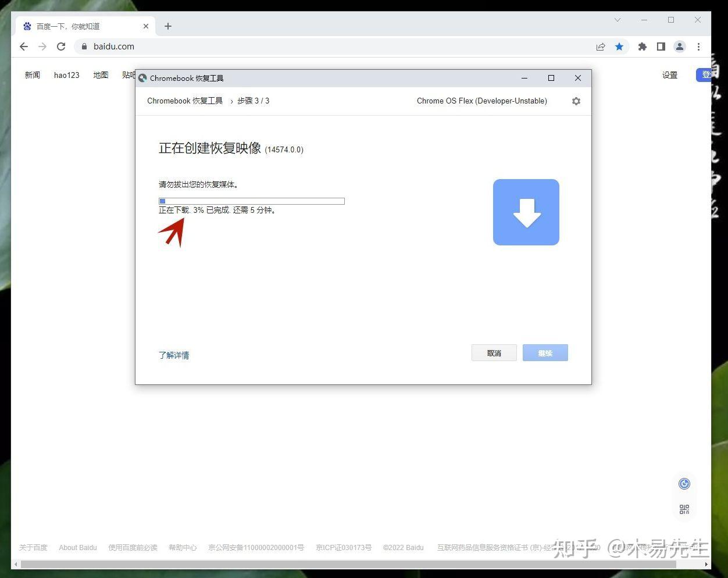Image resolution: width=728 pixels, height=578 pixels.
Task: Click the 请勿拔出您的恢复媒体 notice
Action: pyautogui.click(x=198, y=185)
